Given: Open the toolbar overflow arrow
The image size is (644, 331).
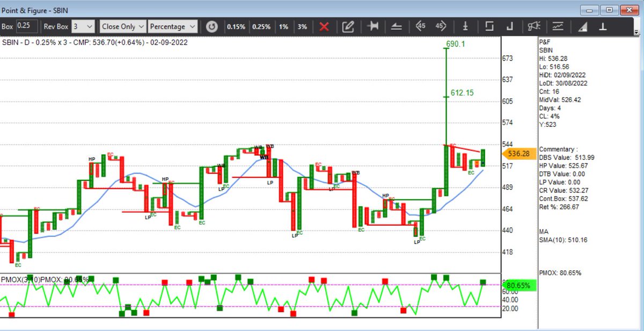Looking at the screenshot, I should (636, 32).
